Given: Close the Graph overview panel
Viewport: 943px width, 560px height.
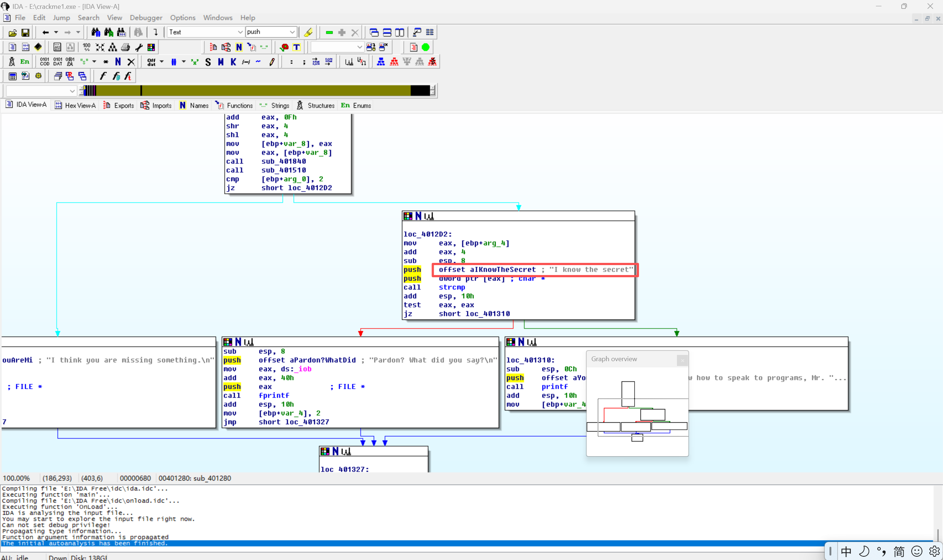Looking at the screenshot, I should [682, 360].
